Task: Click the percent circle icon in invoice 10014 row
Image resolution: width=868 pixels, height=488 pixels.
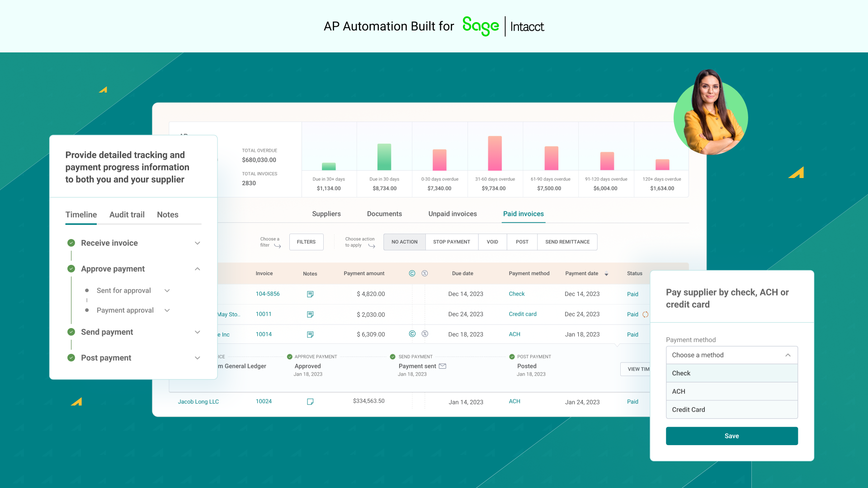Action: click(425, 334)
